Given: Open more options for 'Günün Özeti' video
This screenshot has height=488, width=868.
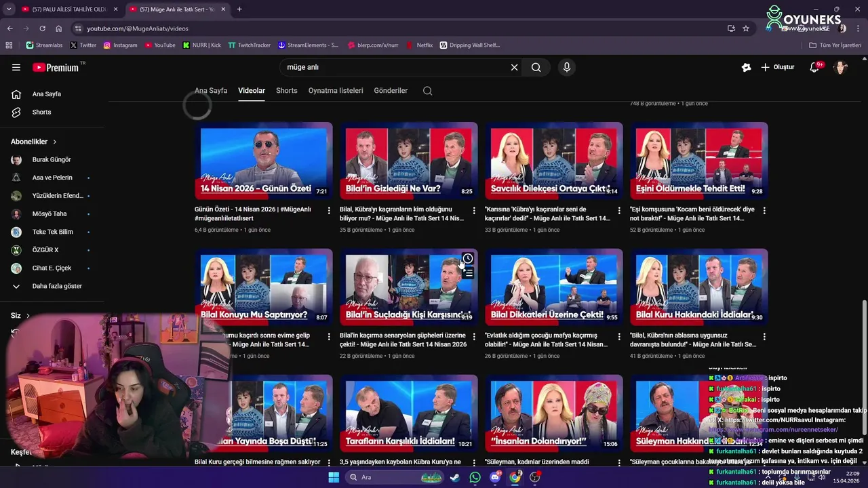Looking at the screenshot, I should 329,211.
